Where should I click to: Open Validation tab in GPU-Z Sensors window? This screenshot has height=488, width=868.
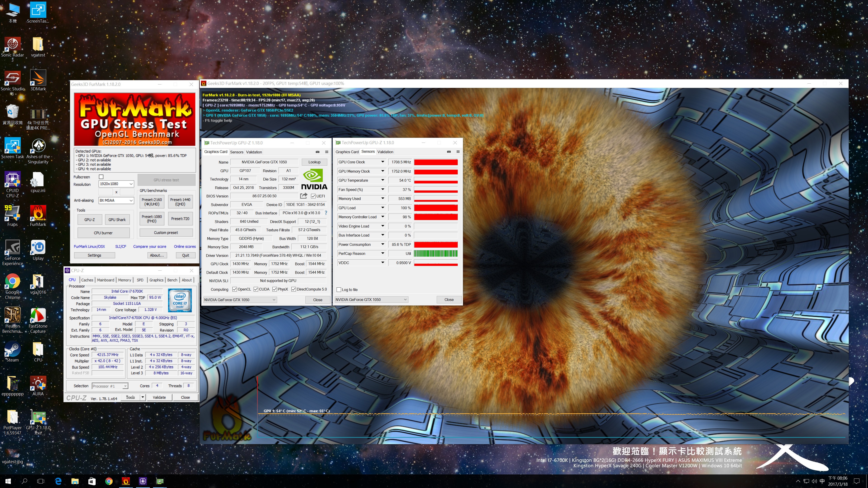(385, 152)
